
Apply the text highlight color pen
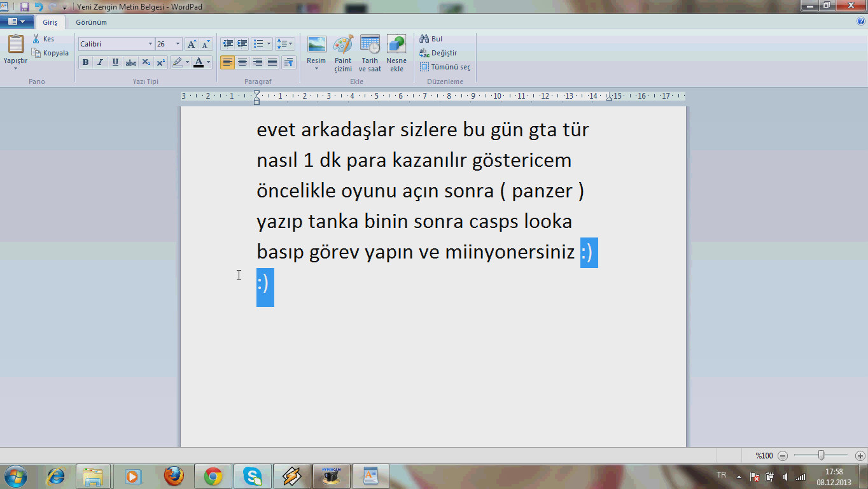tap(178, 62)
